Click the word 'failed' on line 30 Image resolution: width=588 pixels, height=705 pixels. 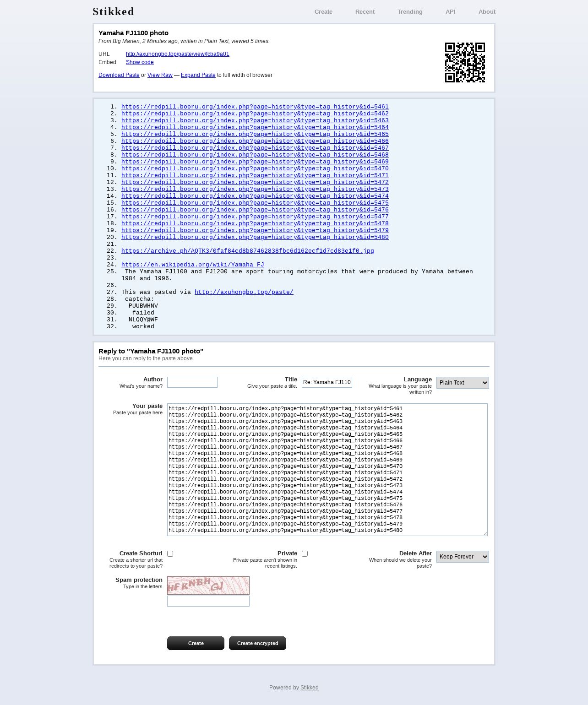click(x=143, y=313)
